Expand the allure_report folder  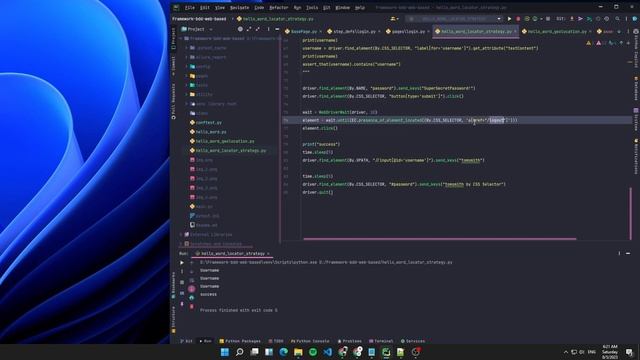(187, 57)
